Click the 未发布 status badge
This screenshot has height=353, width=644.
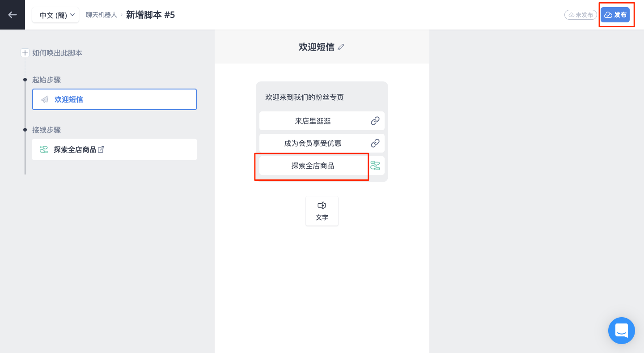[x=580, y=15]
